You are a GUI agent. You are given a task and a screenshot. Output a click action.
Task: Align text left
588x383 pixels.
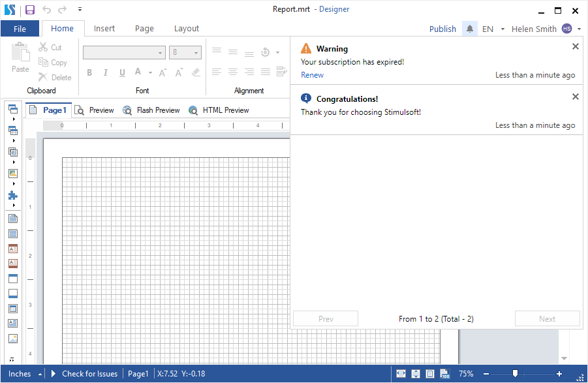coord(217,72)
